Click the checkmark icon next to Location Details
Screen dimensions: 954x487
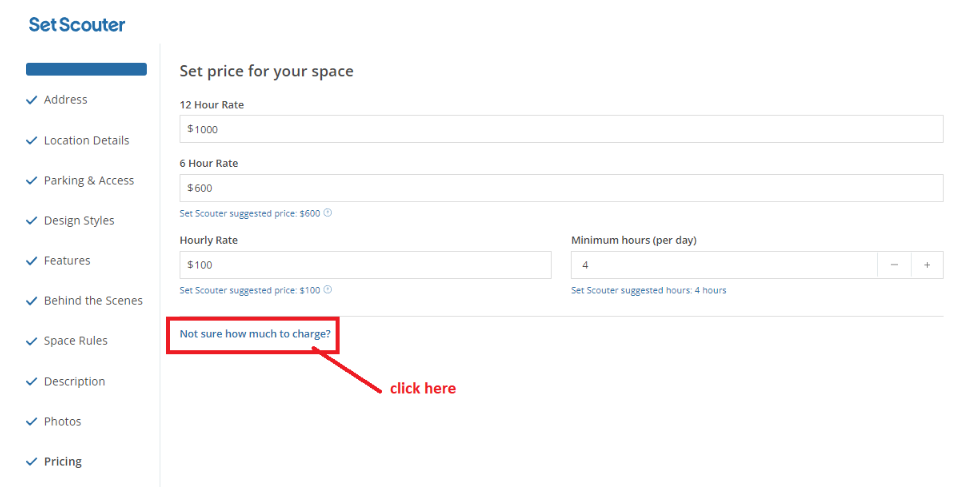(32, 141)
